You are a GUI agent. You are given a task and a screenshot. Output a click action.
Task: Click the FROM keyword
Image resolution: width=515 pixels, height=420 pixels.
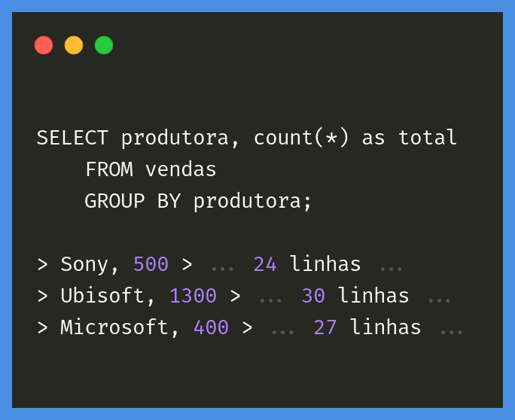(x=108, y=169)
